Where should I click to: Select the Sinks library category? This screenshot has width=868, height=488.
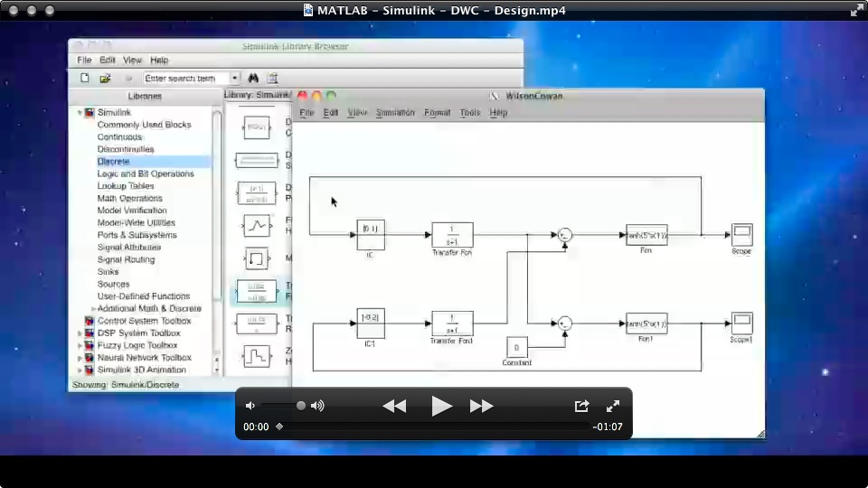[x=108, y=272]
